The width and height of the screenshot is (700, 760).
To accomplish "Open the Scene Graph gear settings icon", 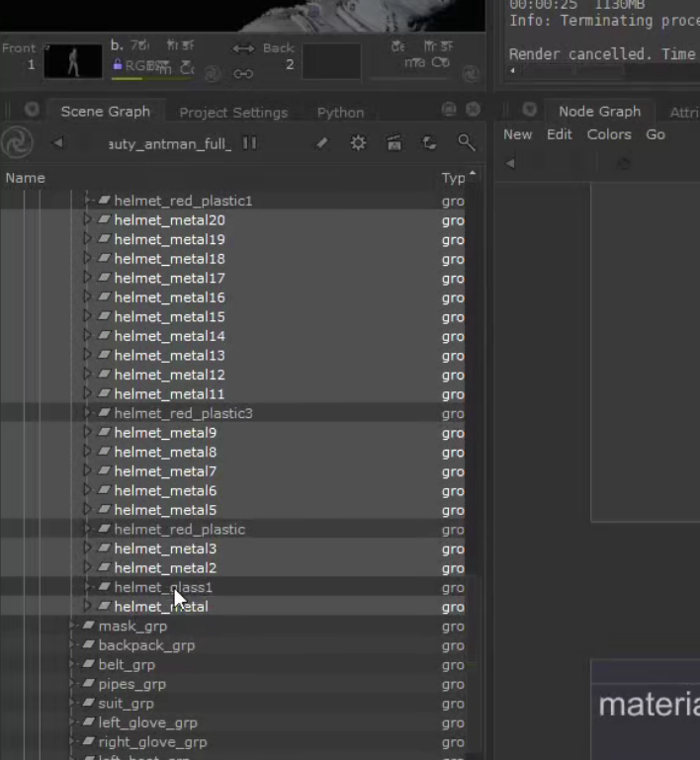I will (x=358, y=143).
